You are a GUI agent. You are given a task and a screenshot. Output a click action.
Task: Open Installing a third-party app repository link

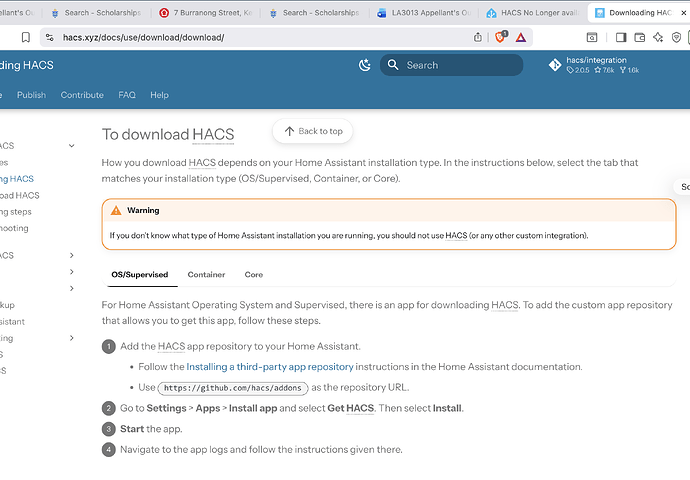(270, 367)
